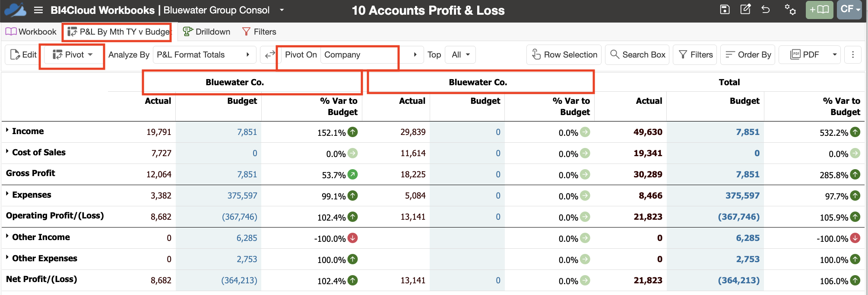Expand the Income row
This screenshot has width=868, height=295.
click(x=7, y=130)
